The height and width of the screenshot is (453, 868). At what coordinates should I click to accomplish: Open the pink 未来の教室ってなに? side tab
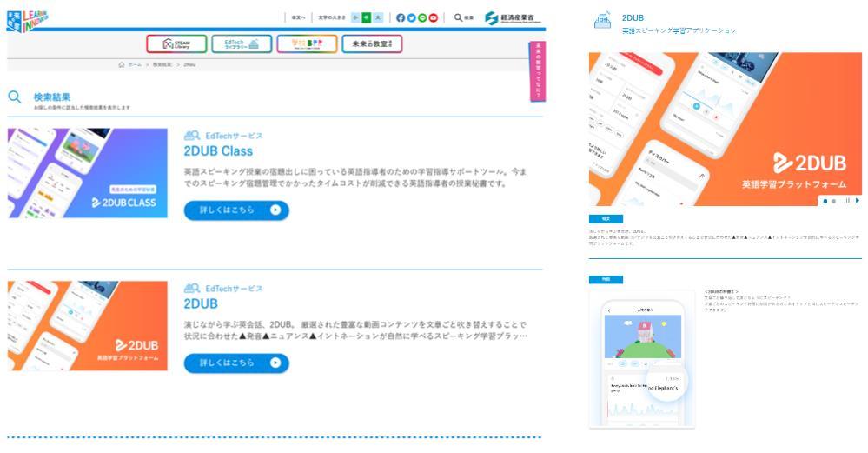coord(538,71)
